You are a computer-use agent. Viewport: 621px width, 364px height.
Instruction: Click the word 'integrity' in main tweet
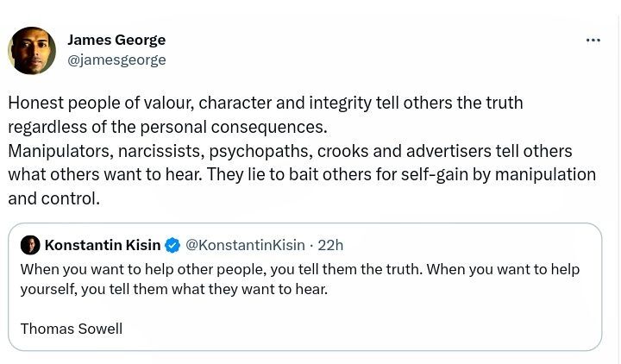click(340, 104)
